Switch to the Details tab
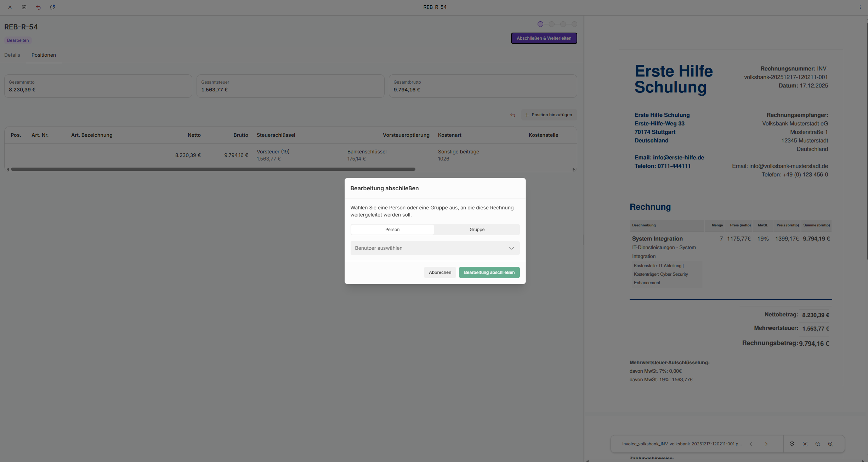Screen dimensions: 868x462 12,55
